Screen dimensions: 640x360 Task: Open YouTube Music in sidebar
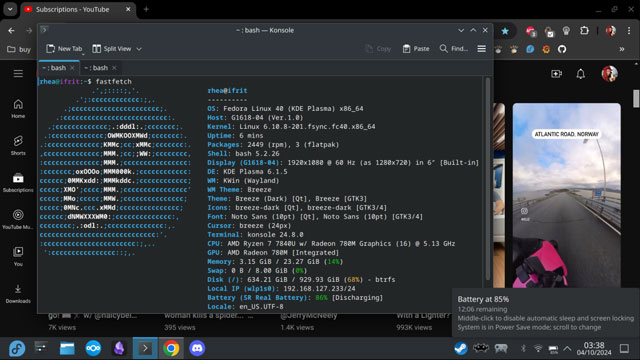coord(18,219)
